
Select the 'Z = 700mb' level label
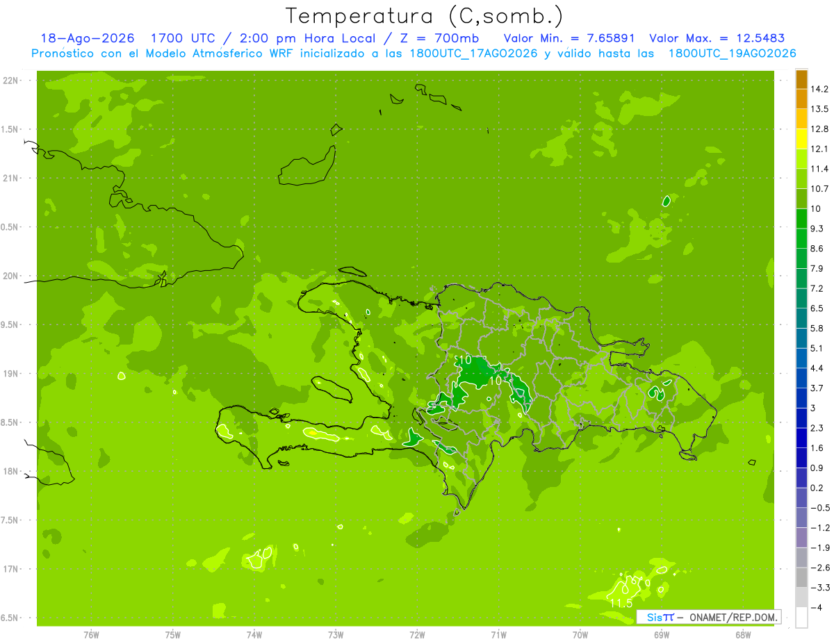(439, 38)
